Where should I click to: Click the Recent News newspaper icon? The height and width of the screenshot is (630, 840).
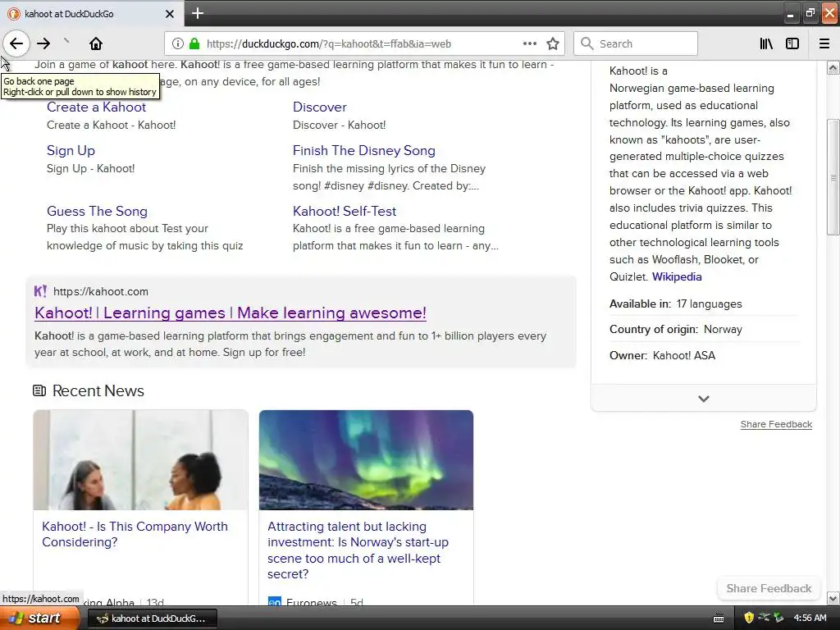point(39,390)
